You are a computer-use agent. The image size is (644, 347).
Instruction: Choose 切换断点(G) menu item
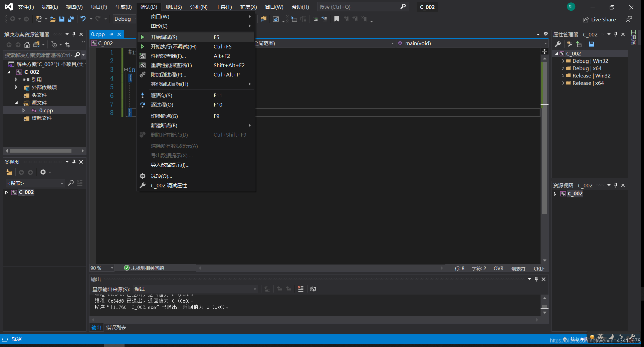pyautogui.click(x=196, y=116)
